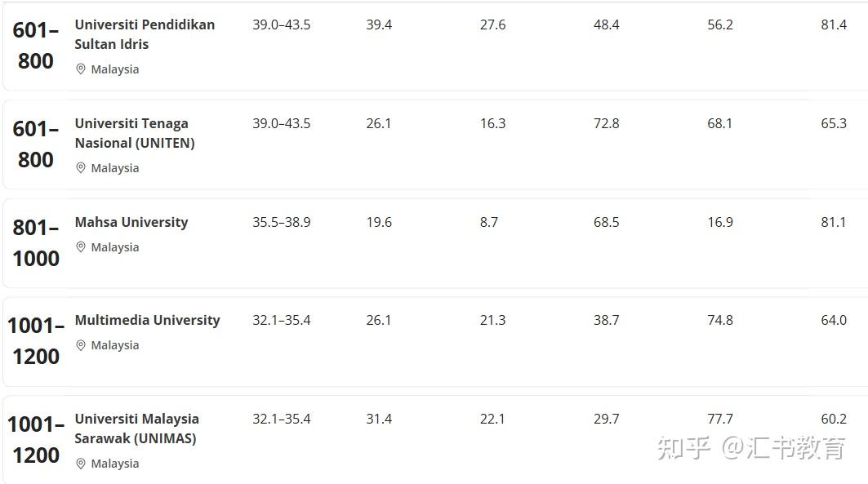Select the 801–1000 rank for Mahsa University
The height and width of the screenshot is (484, 868).
36,242
